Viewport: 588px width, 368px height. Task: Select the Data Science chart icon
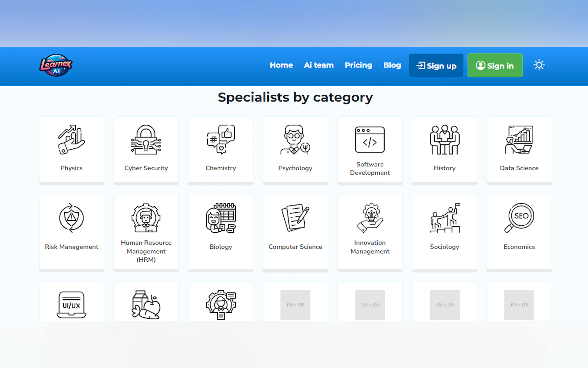(519, 140)
